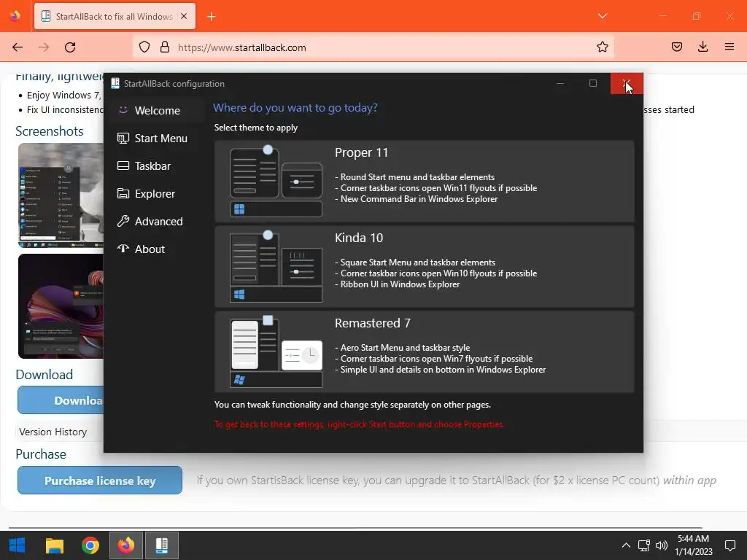The width and height of the screenshot is (747, 560).
Task: Open the Version History link
Action: (x=53, y=432)
